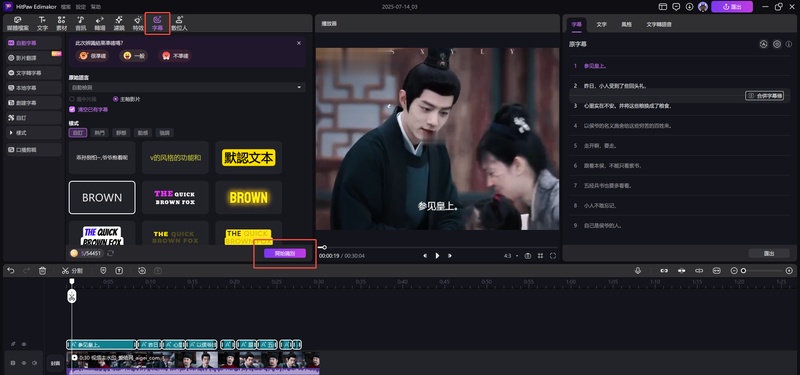800x375 pixels.
Task: Play the video in the player
Action: coord(437,256)
